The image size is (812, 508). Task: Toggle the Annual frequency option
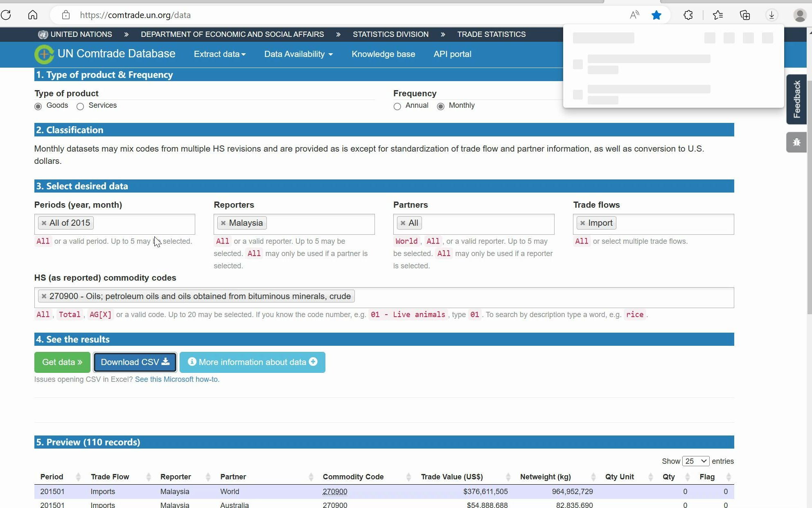(397, 106)
